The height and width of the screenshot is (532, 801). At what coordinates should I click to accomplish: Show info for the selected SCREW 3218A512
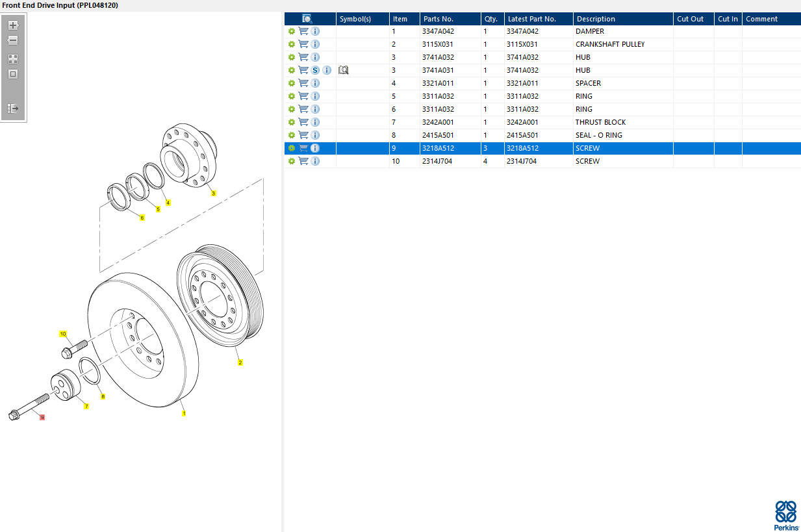tap(315, 148)
